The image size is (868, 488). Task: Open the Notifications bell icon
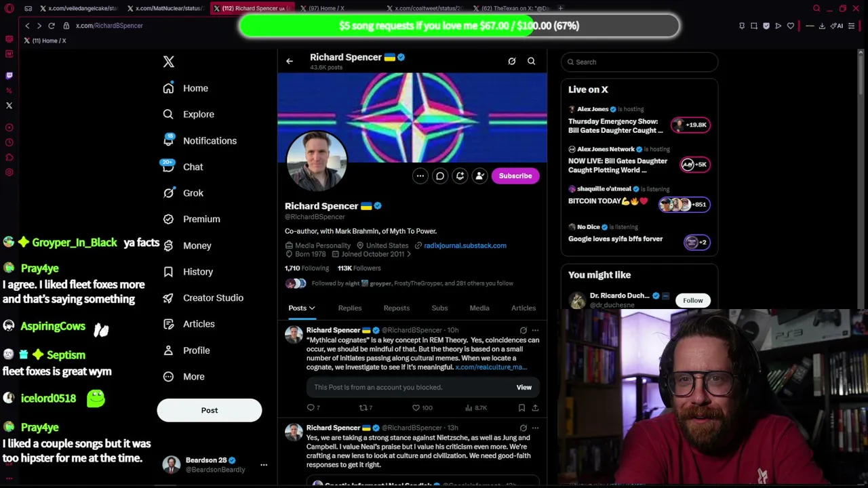click(168, 140)
